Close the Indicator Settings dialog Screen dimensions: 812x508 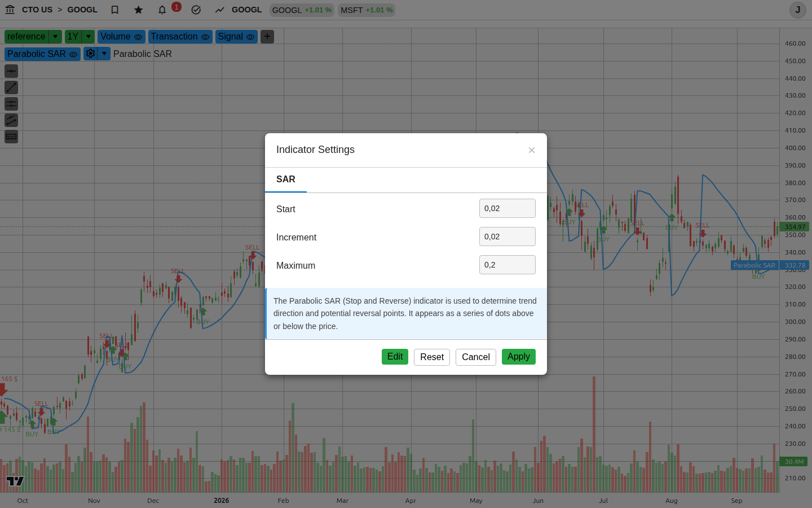pyautogui.click(x=532, y=150)
